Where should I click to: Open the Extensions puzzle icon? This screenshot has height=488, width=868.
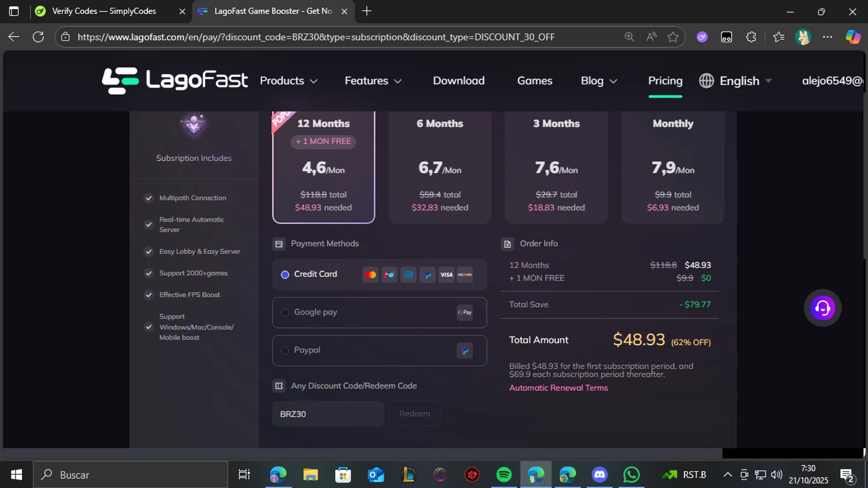751,37
